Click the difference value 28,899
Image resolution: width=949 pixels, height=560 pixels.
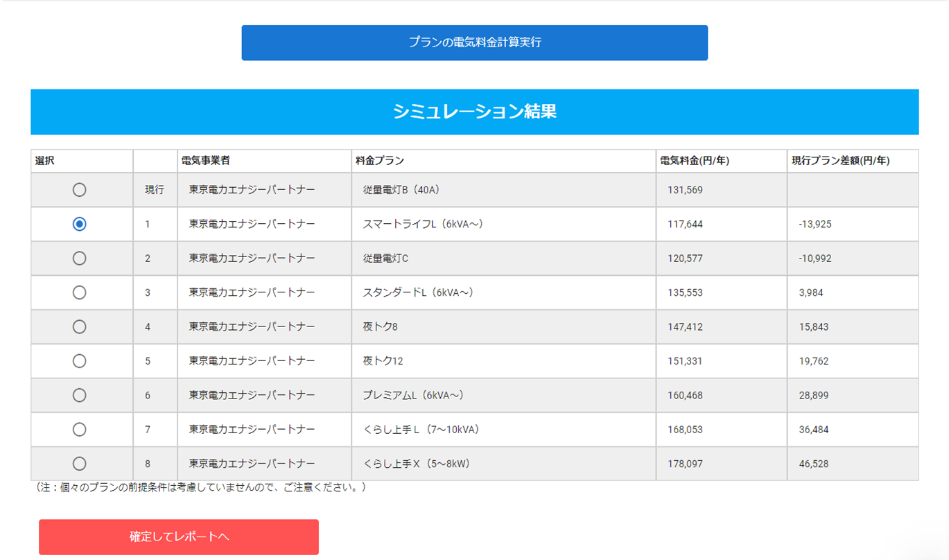click(814, 396)
